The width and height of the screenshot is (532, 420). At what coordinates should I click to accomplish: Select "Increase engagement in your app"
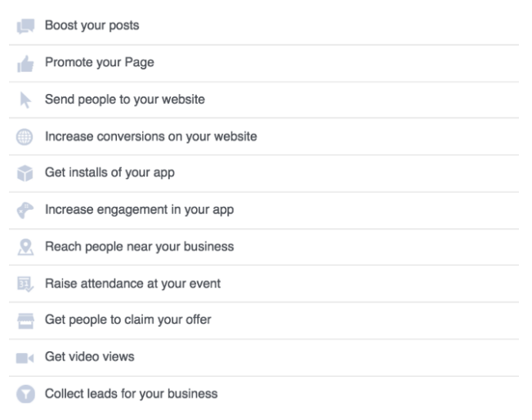pos(139,210)
